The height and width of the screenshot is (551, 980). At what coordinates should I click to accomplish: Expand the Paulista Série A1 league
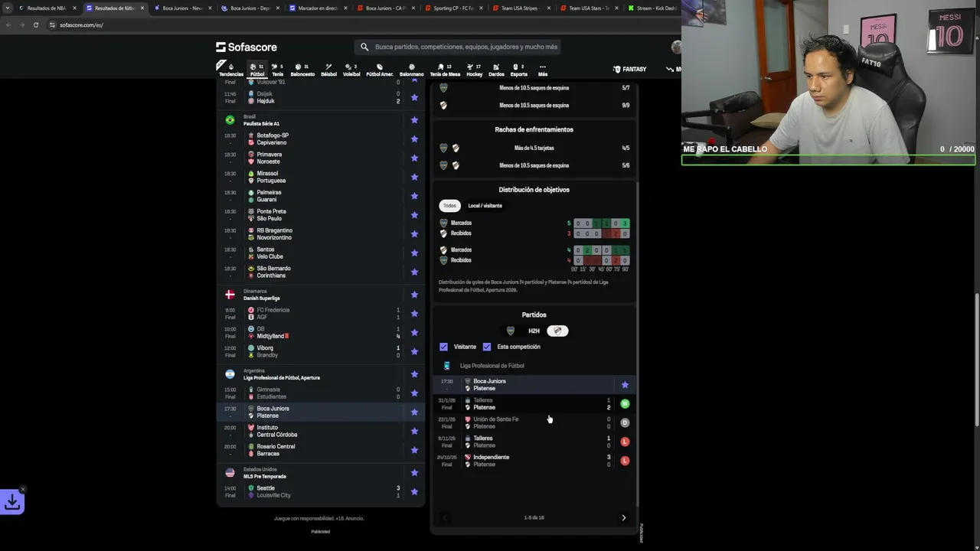pyautogui.click(x=261, y=123)
